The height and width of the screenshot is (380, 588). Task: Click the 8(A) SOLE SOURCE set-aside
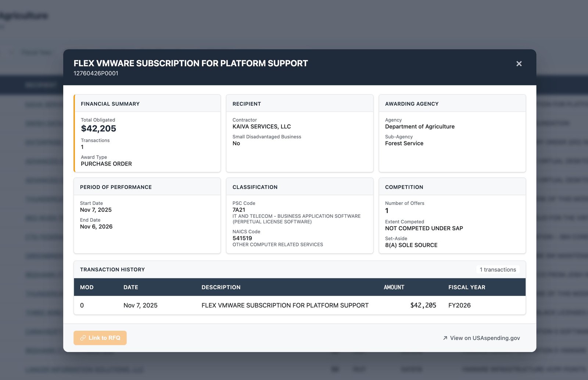(411, 245)
